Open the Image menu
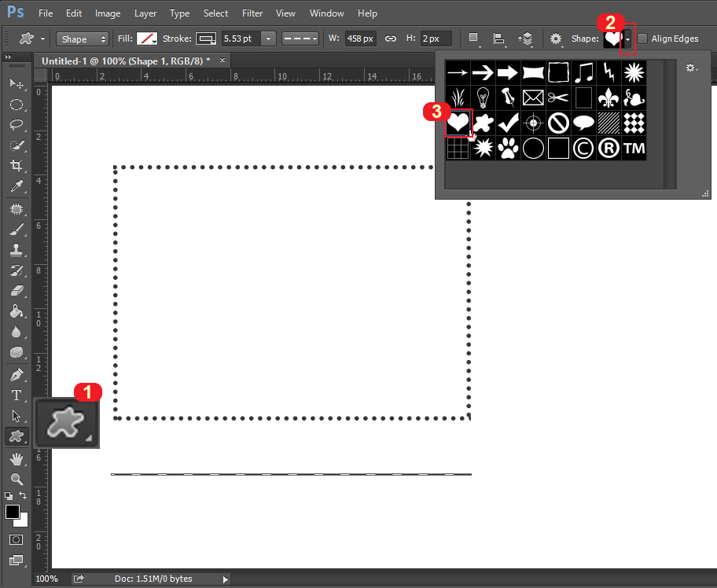The width and height of the screenshot is (717, 588). point(108,13)
